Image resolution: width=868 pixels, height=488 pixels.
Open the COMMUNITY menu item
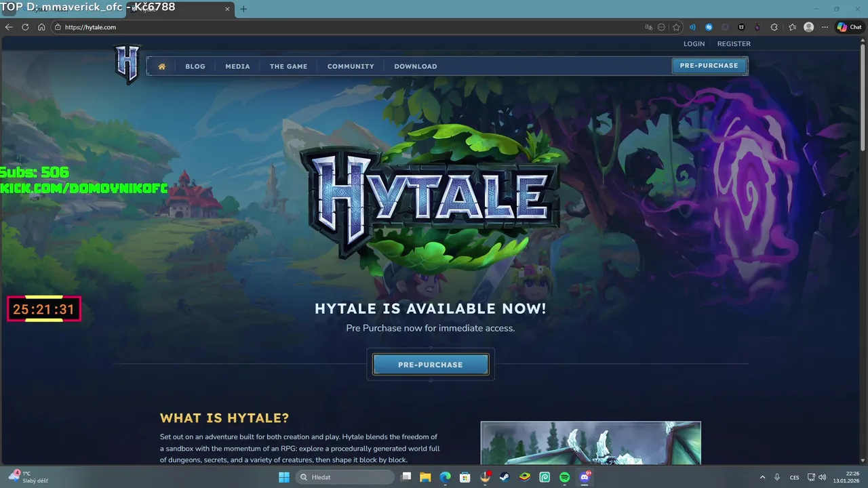click(x=351, y=66)
